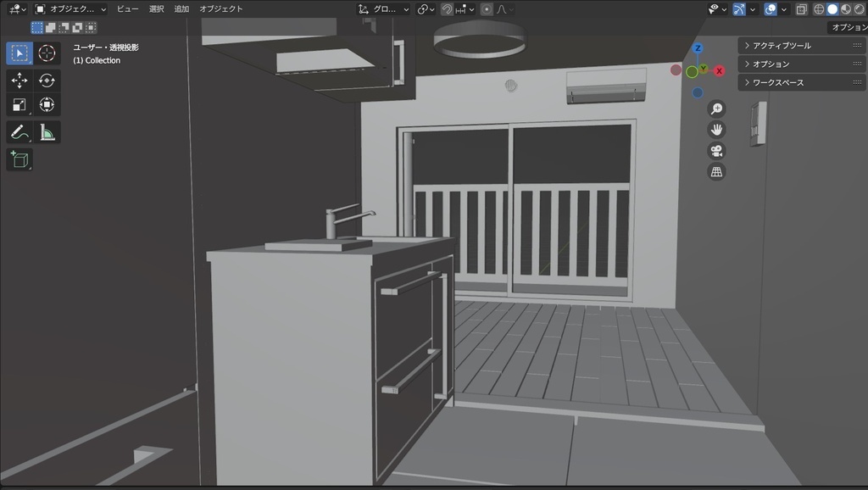Screen dimensions: 868x490
Task: Activate the Scale tool
Action: click(x=19, y=104)
